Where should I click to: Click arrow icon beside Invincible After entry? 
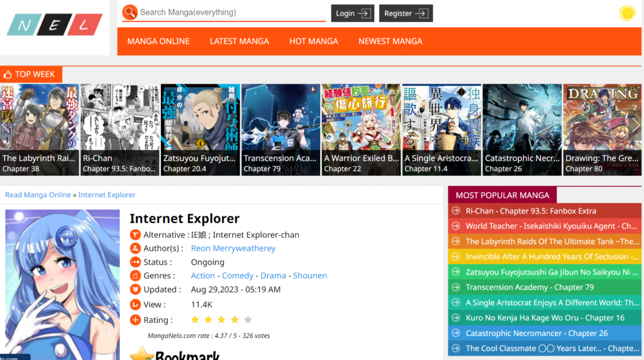455,257
